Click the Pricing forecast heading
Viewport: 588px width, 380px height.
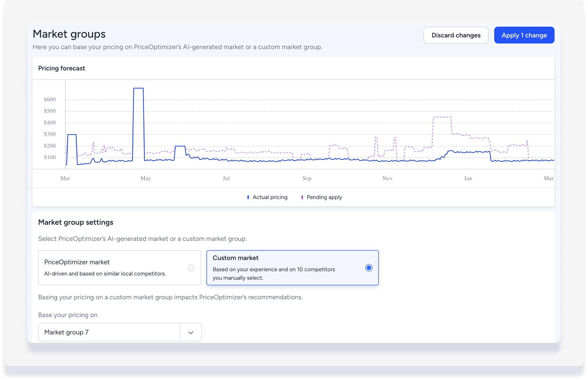coord(62,68)
